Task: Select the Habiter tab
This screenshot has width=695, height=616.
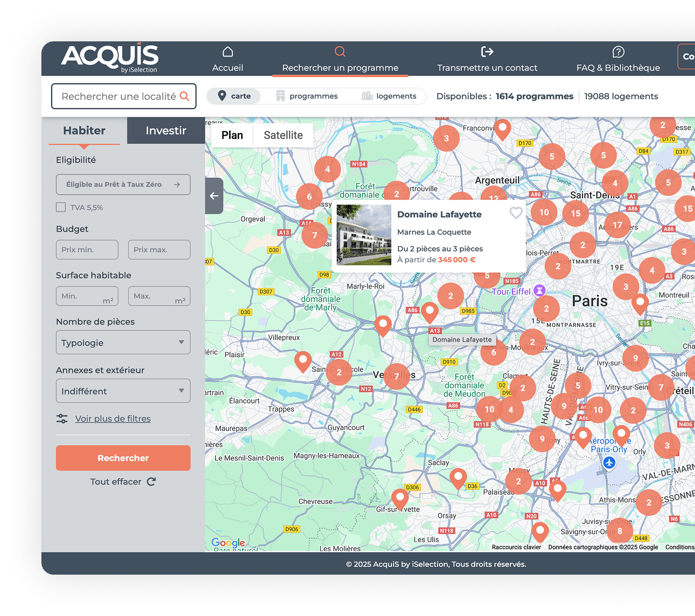Action: pos(84,131)
